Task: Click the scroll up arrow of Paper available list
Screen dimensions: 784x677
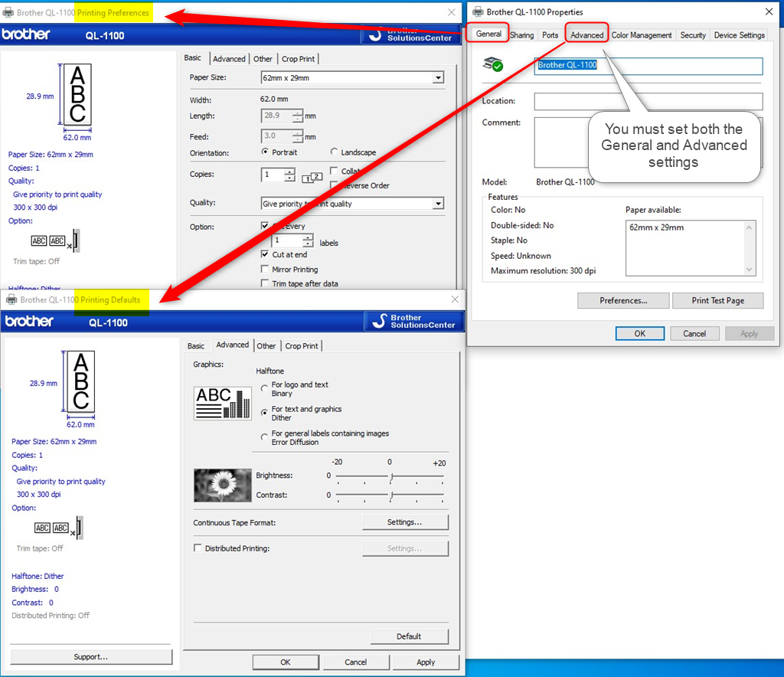Action: (x=749, y=227)
